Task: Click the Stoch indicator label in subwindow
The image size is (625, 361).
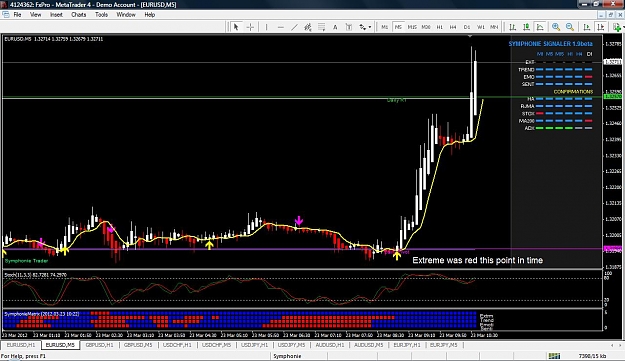Action: coord(35,275)
